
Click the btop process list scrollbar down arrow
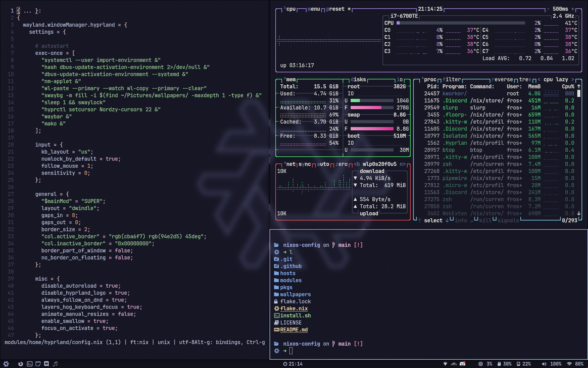coord(579,213)
